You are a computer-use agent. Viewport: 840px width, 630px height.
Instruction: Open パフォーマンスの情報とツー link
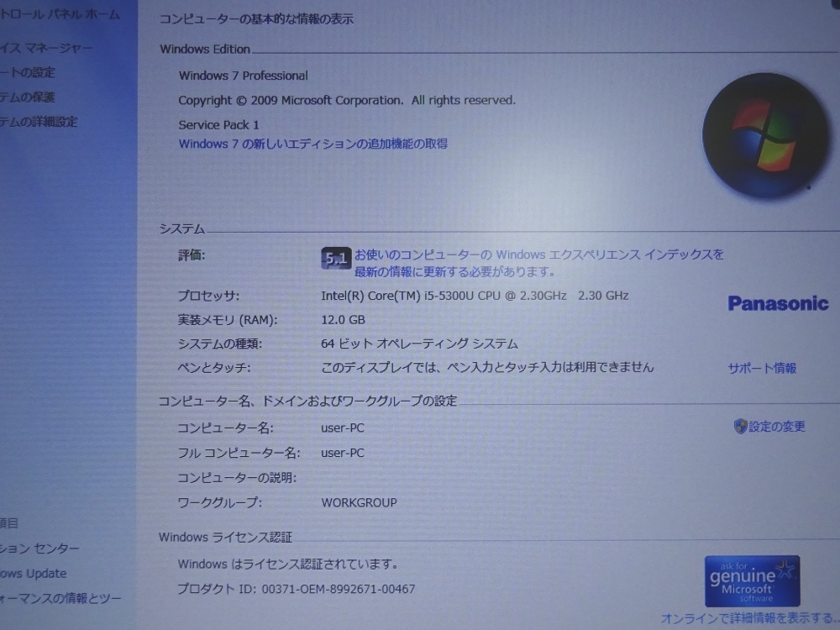[x=59, y=598]
